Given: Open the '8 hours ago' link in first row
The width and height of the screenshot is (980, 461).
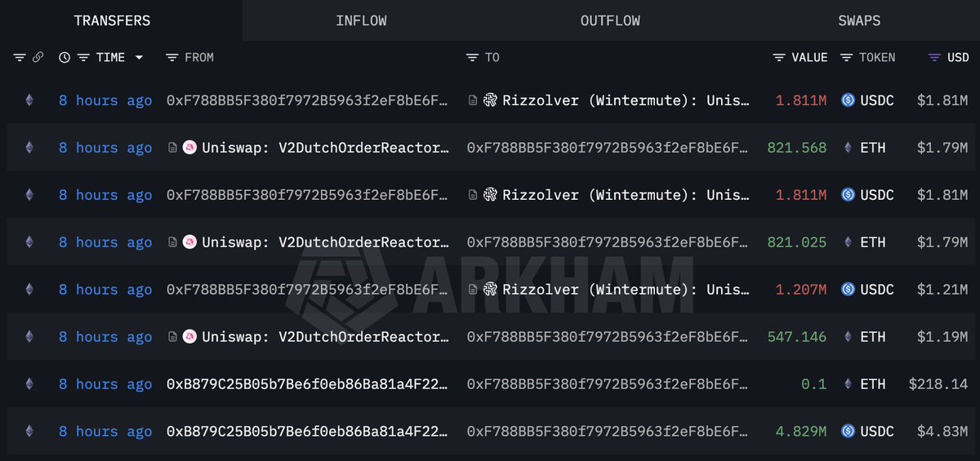Looking at the screenshot, I should pos(105,100).
